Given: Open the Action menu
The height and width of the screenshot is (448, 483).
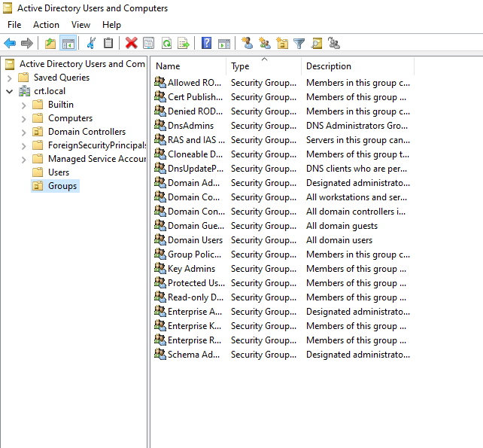Looking at the screenshot, I should click(46, 25).
